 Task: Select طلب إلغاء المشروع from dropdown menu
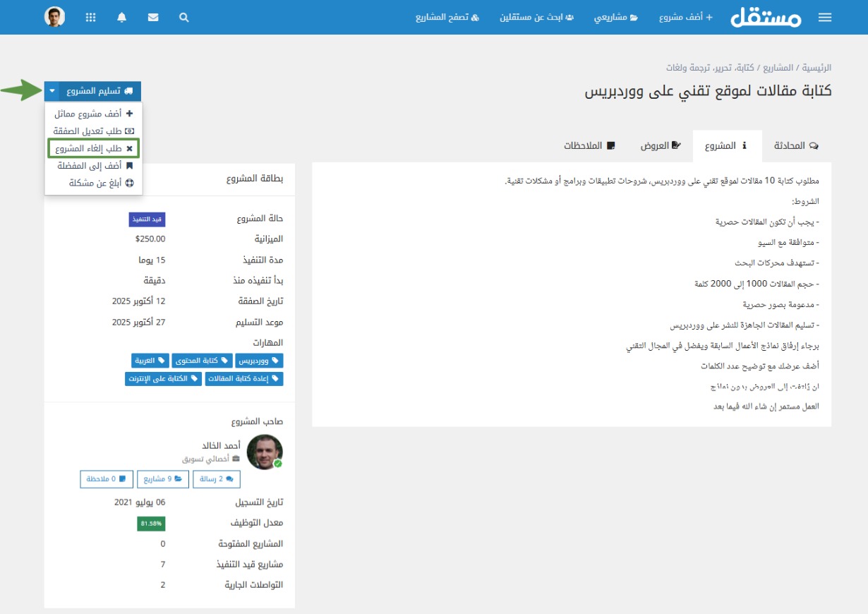(x=94, y=148)
